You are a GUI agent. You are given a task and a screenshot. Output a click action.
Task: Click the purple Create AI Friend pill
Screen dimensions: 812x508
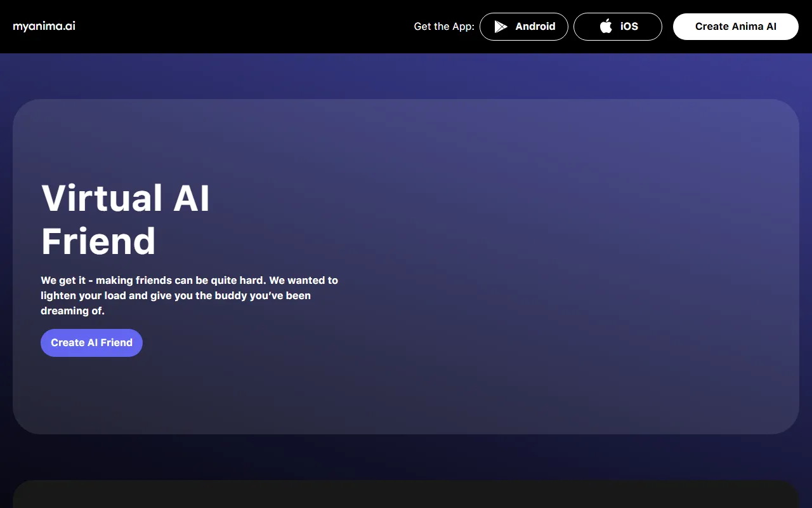coord(91,342)
